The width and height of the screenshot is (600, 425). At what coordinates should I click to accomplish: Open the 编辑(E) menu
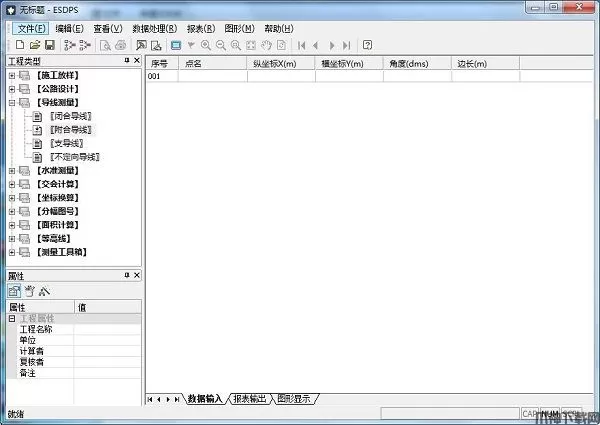69,28
